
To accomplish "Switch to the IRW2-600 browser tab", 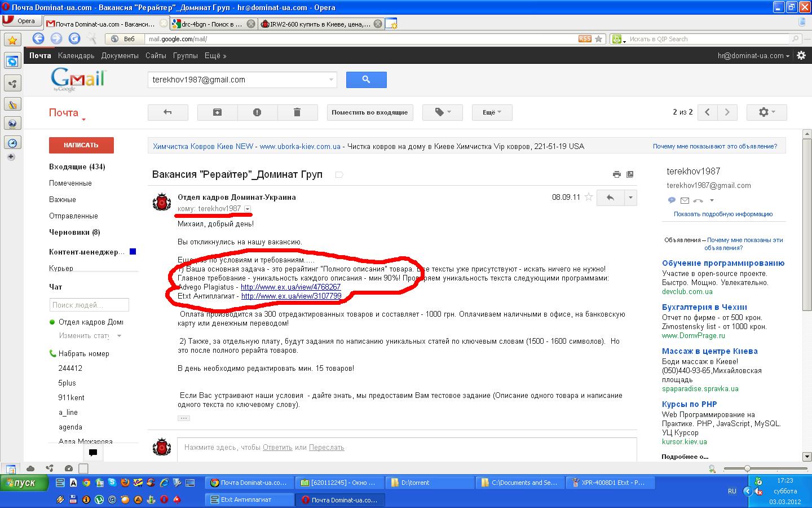I will point(321,24).
